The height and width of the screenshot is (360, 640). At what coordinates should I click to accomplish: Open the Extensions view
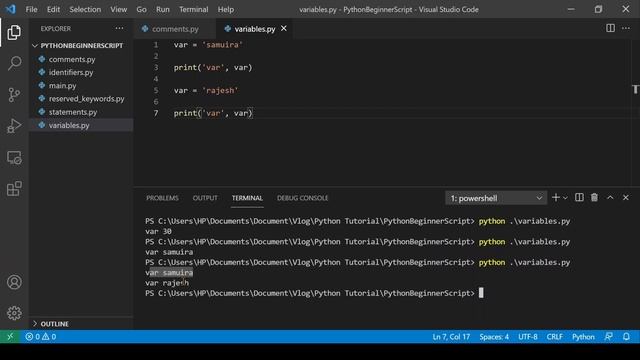[x=14, y=189]
